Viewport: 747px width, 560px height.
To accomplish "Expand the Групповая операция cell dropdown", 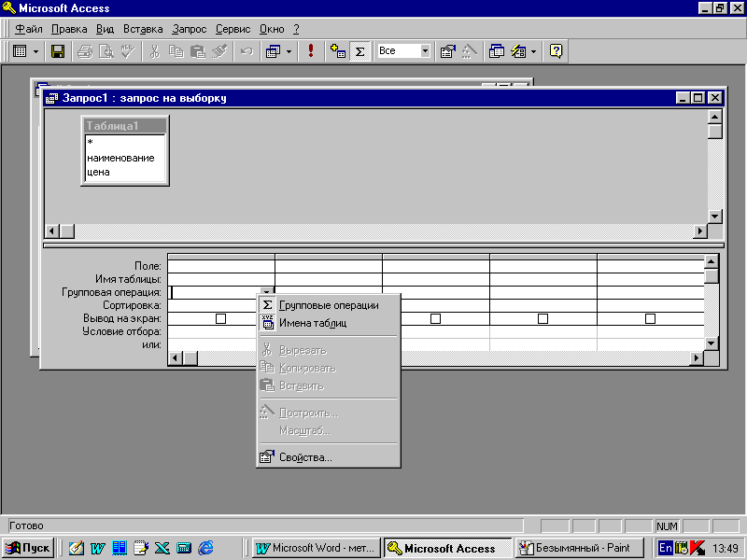I will click(x=267, y=292).
